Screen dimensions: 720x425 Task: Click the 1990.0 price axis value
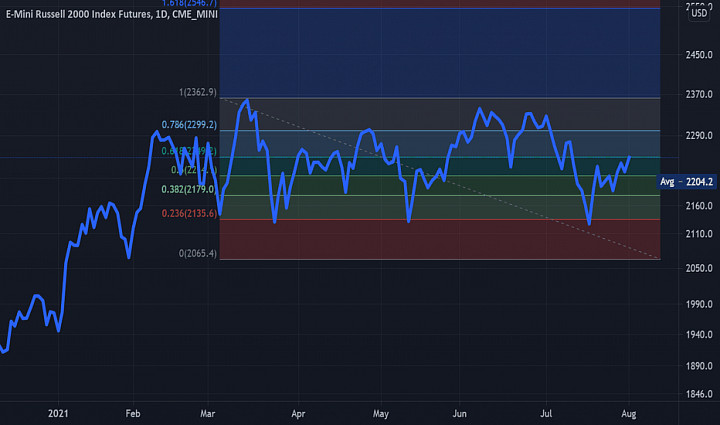click(x=699, y=304)
